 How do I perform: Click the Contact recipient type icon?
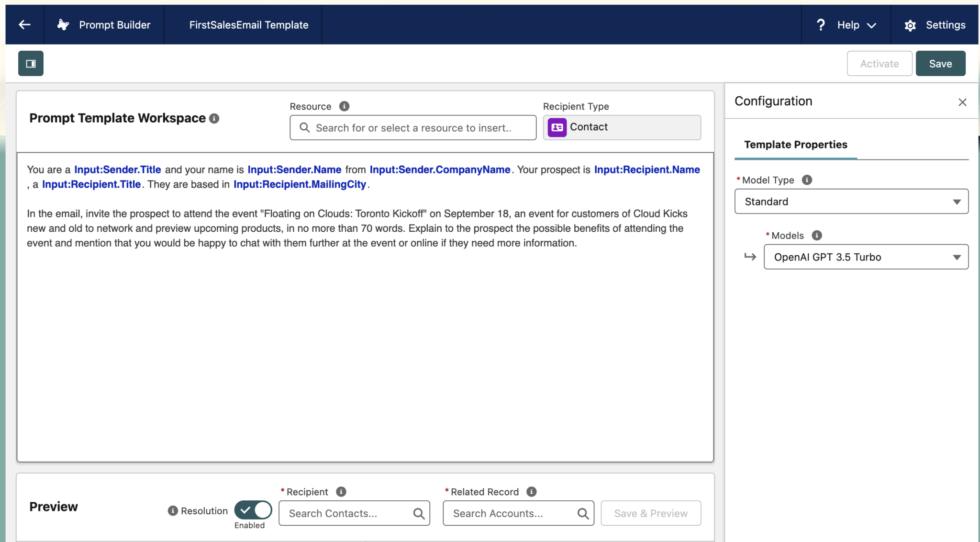[557, 127]
